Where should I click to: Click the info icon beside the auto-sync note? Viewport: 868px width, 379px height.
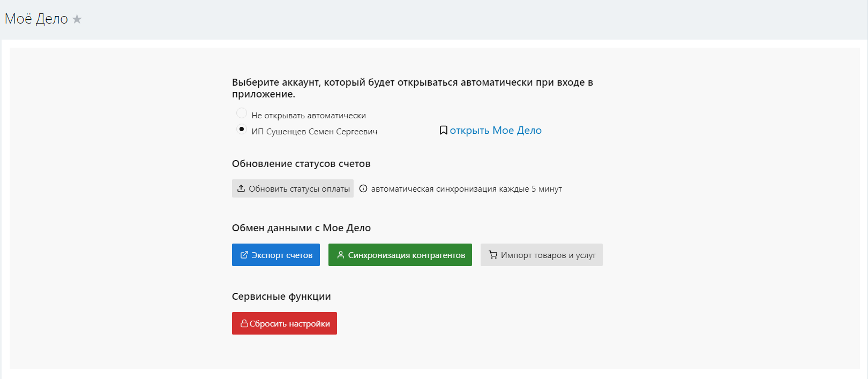click(x=363, y=188)
